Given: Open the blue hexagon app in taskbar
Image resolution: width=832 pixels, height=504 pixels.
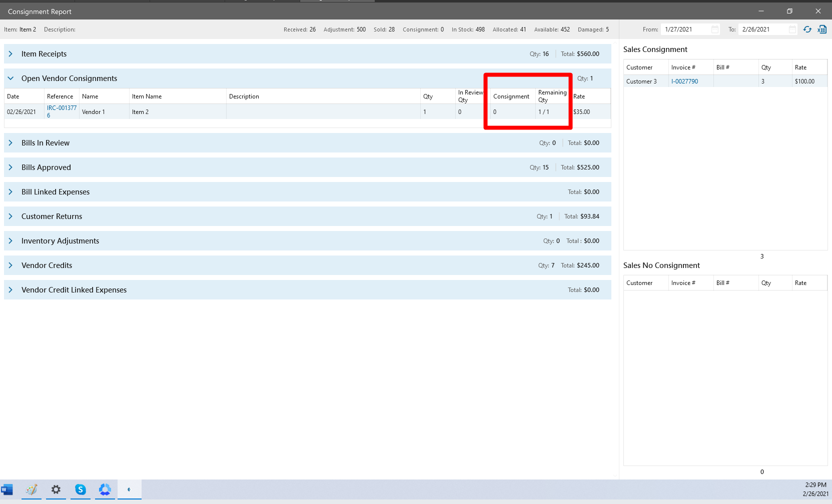Looking at the screenshot, I should (x=105, y=489).
